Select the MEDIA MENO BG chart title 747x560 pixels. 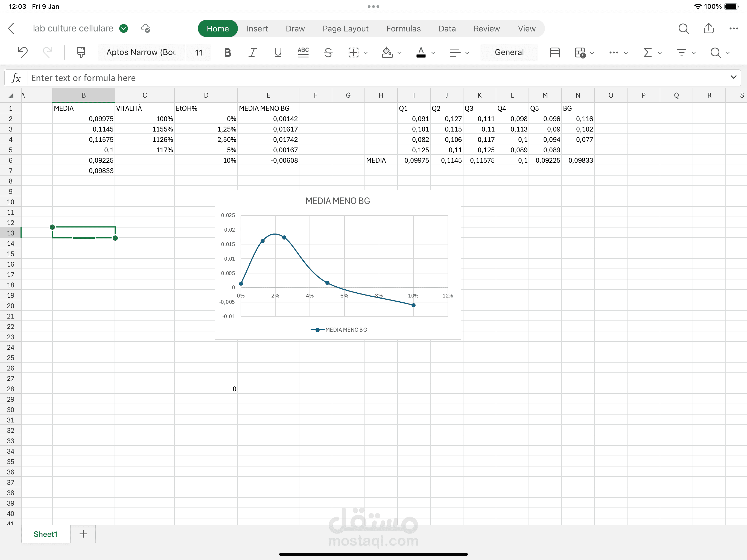tap(338, 201)
